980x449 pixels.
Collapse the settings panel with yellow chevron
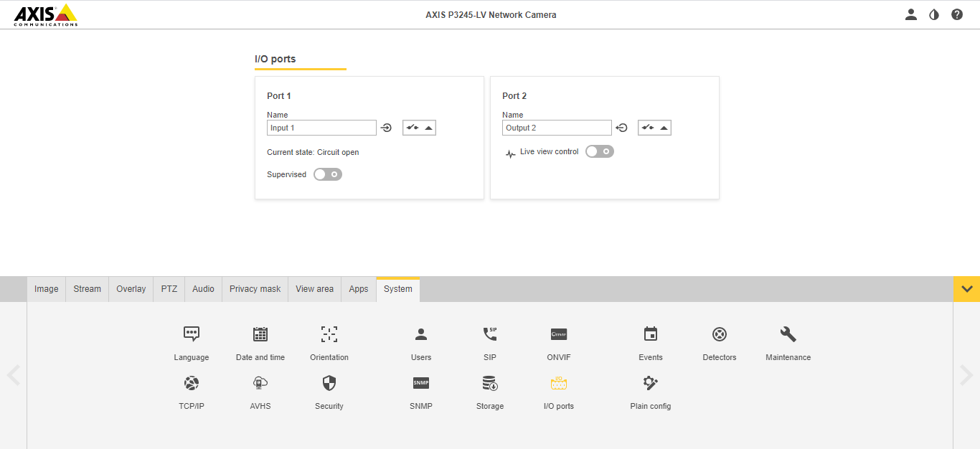(967, 289)
